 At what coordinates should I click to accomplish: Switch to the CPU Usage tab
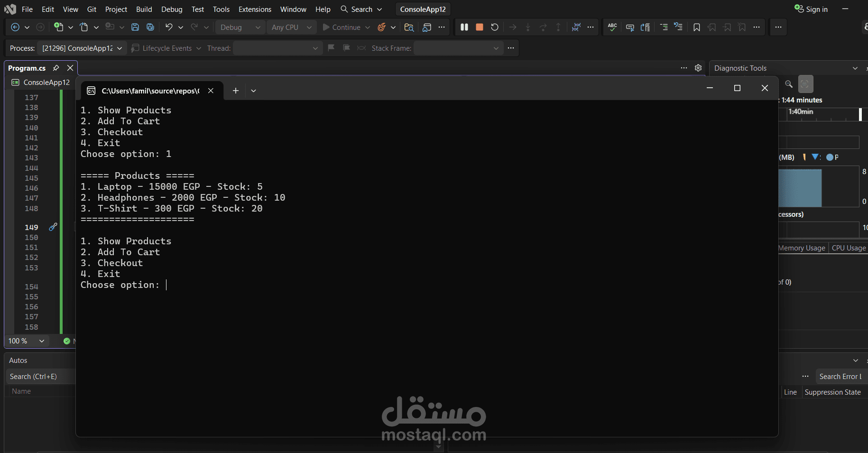pos(849,248)
